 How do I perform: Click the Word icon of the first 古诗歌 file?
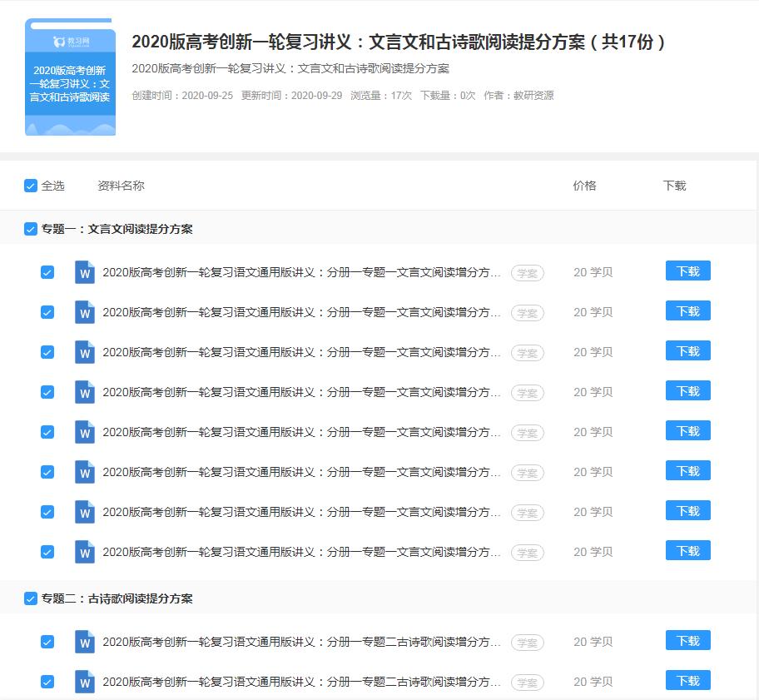click(84, 642)
